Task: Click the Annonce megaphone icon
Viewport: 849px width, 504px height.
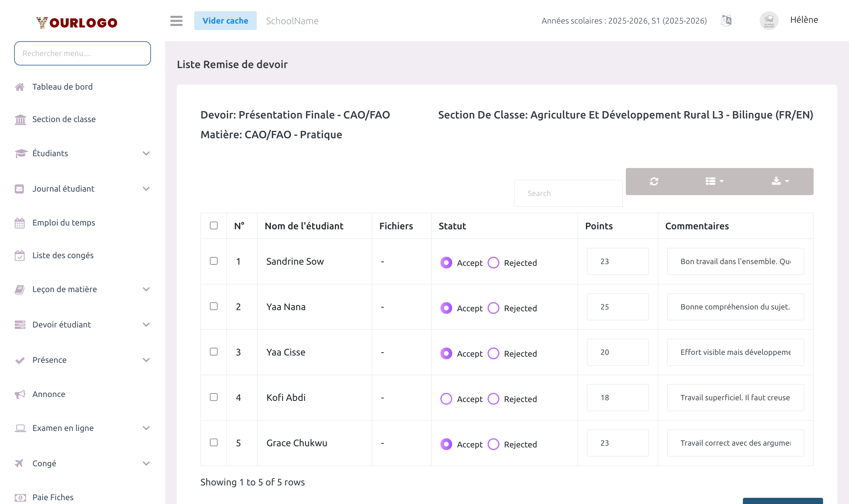Action: coord(20,394)
